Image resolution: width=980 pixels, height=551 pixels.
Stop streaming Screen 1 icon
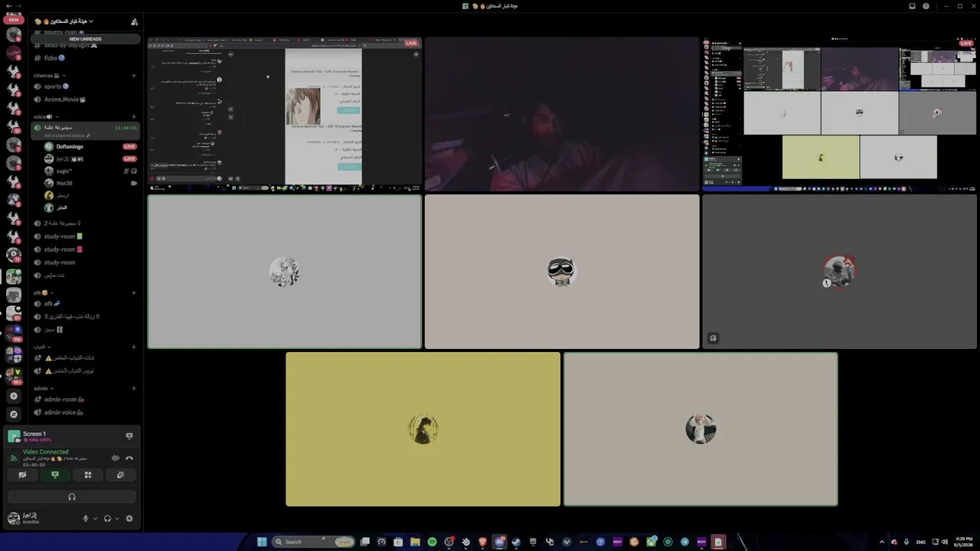[129, 435]
